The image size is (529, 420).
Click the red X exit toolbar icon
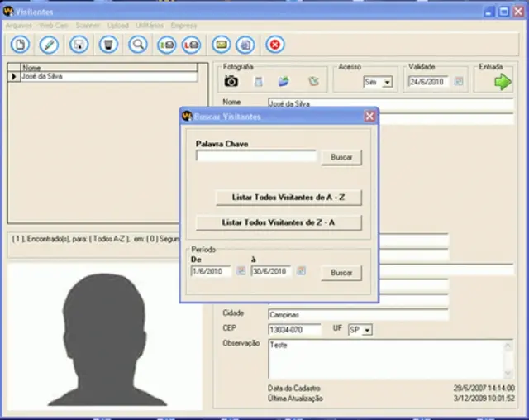tap(275, 44)
